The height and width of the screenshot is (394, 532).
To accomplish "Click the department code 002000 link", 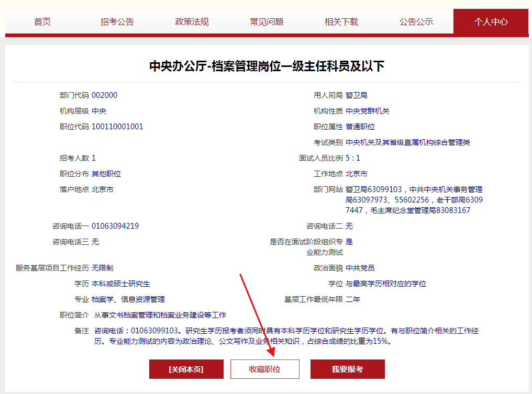I will tap(104, 95).
